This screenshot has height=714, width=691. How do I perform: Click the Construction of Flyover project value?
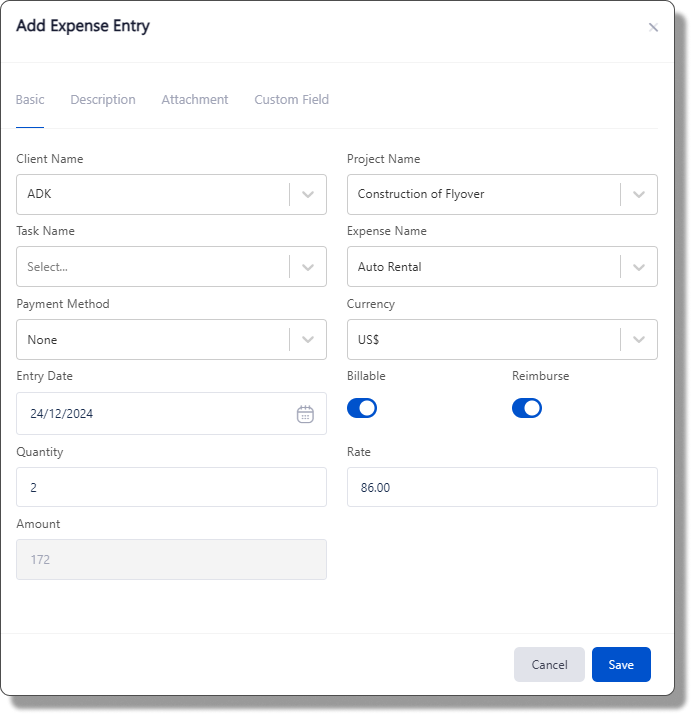[421, 194]
